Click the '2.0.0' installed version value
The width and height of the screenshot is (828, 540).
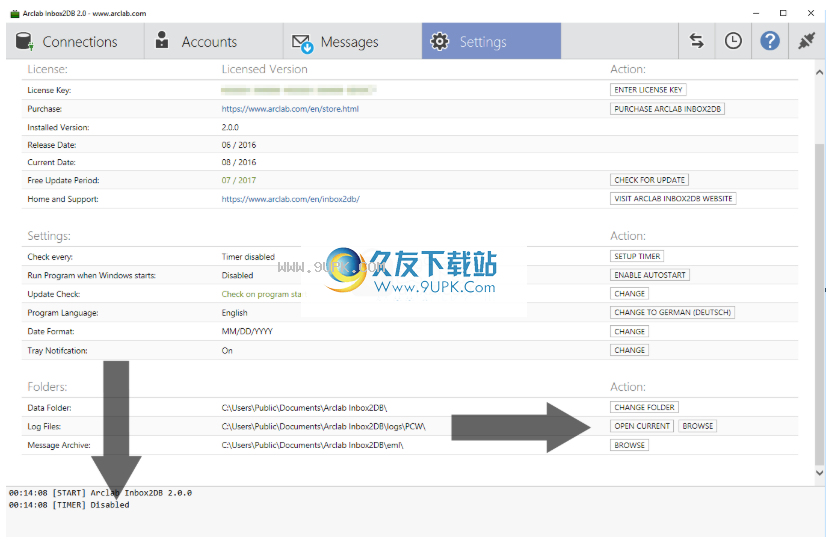point(230,127)
